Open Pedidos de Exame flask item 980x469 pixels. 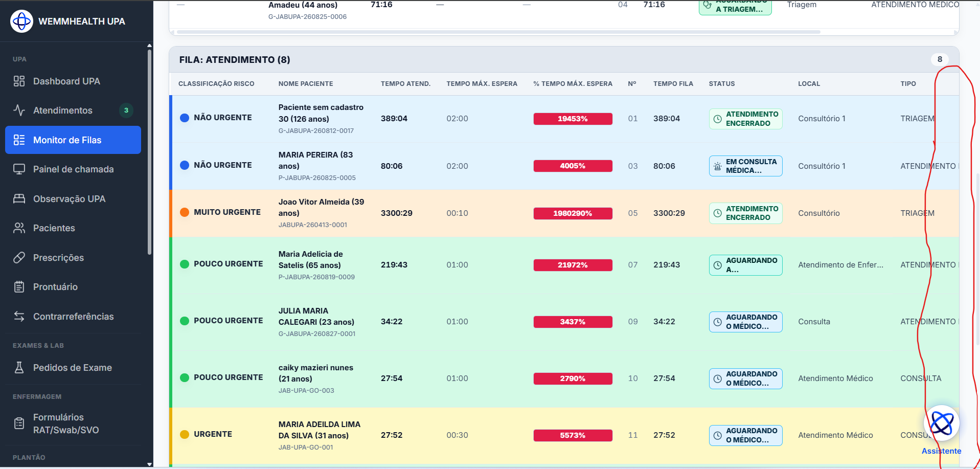point(73,368)
